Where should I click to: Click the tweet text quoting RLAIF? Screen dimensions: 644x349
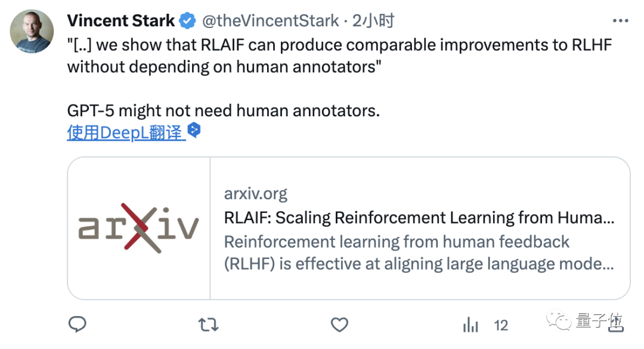pyautogui.click(x=339, y=55)
